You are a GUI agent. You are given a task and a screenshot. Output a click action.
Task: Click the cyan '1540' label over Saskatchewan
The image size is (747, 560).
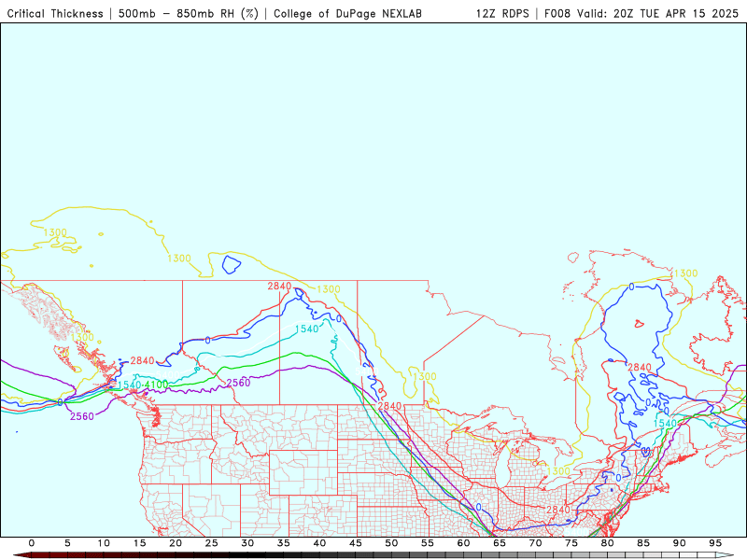307,329
